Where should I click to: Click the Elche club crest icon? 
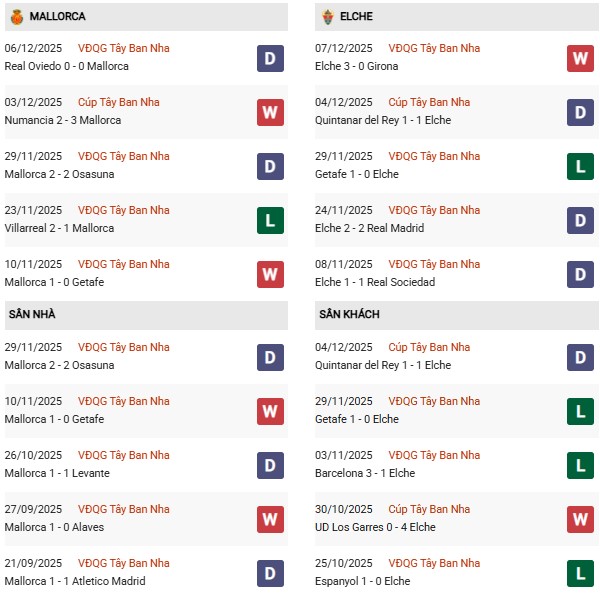click(328, 16)
